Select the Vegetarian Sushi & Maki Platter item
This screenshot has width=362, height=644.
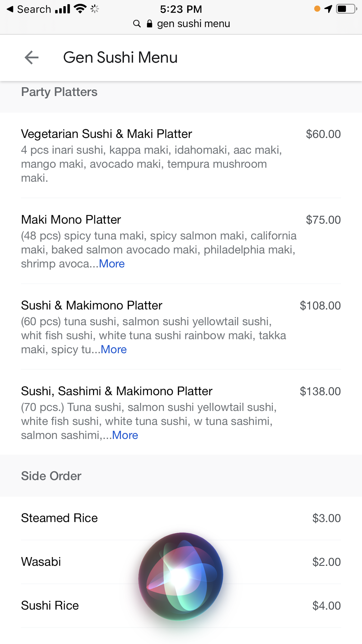coord(107,134)
